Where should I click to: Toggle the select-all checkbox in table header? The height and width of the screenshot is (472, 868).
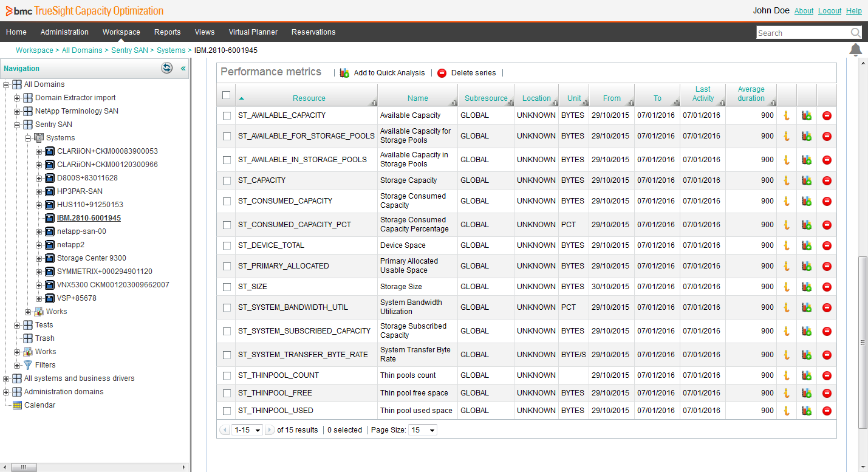pyautogui.click(x=227, y=95)
